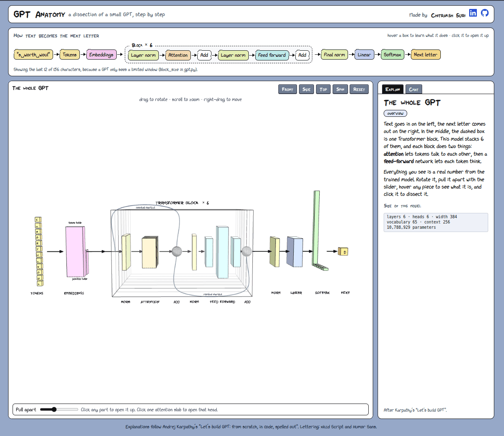Click the olive final norm slab
Viewport: 504px width, 436px height.
click(x=275, y=252)
